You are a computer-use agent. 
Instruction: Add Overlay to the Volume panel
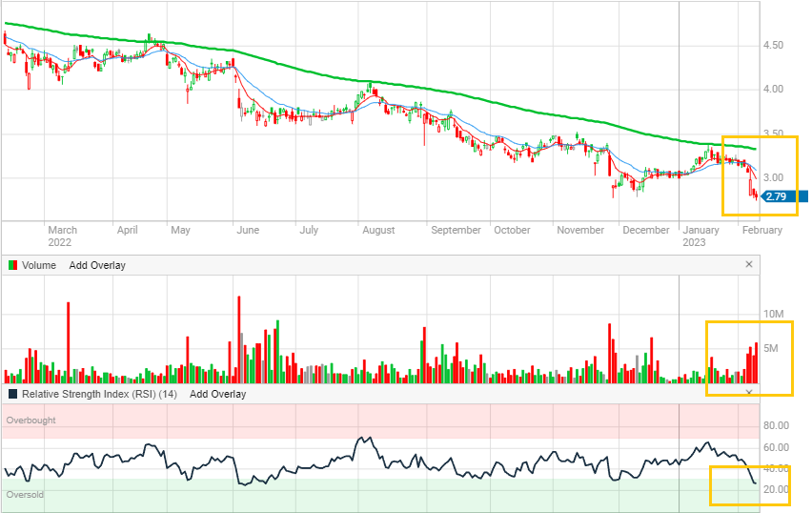[97, 265]
